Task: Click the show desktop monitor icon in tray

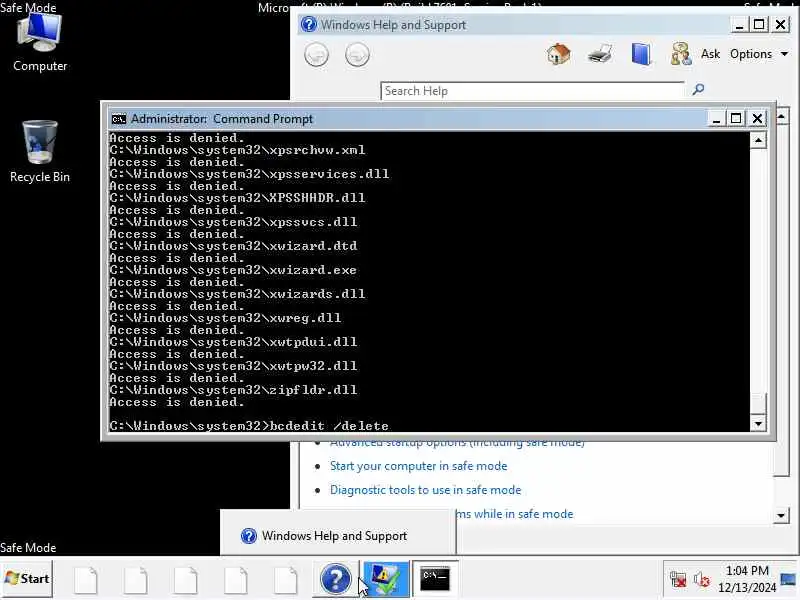Action: (x=788, y=579)
